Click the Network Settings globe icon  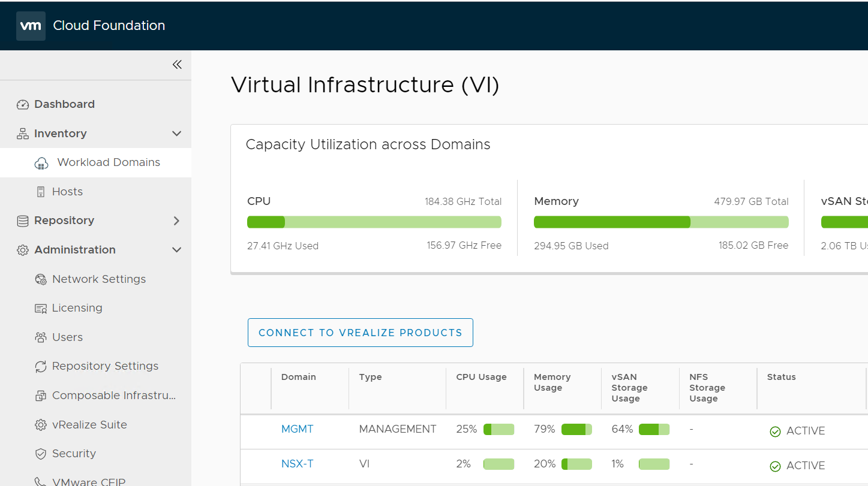tap(41, 279)
